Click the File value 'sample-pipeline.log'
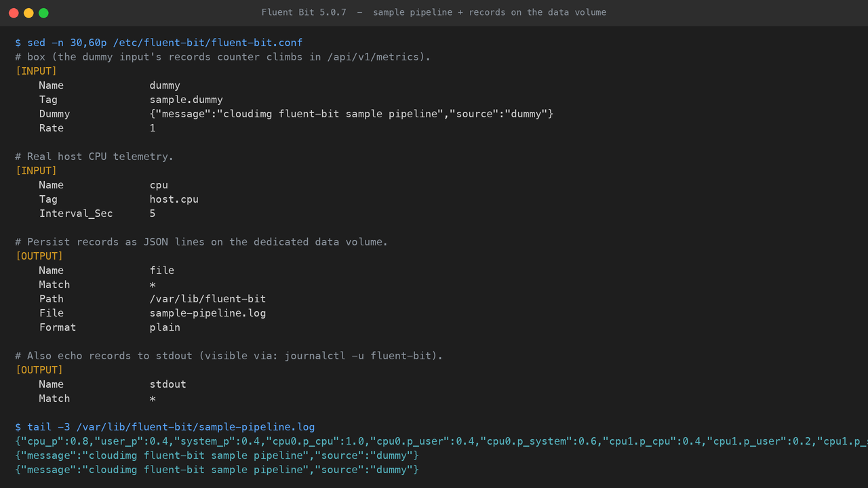This screenshot has height=488, width=868. 208,313
